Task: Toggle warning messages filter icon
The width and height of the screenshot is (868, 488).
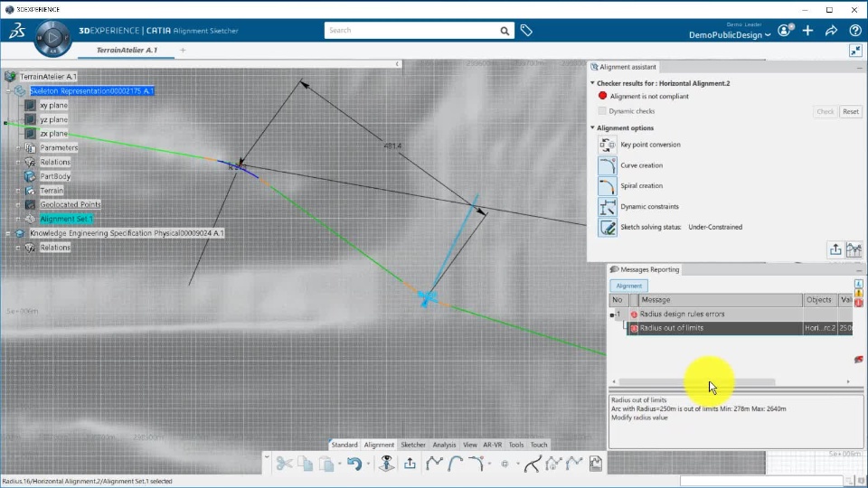Action: [x=859, y=293]
